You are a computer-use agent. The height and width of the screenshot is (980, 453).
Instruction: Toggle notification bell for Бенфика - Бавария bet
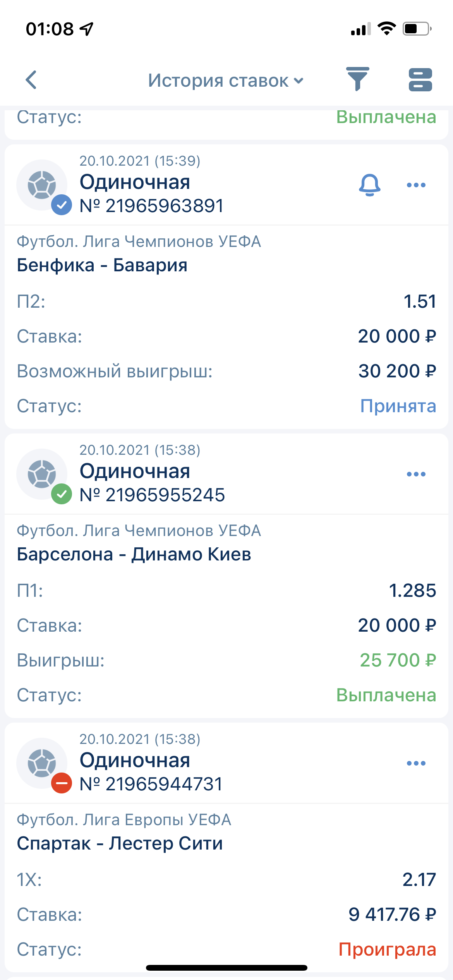click(x=370, y=185)
